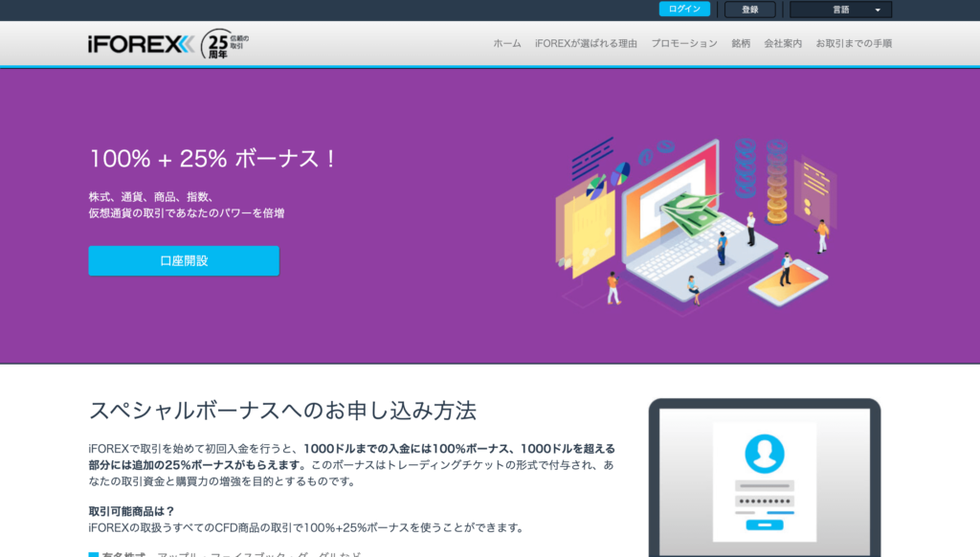Click the 100% + 25% ボーナス！ headline
Image resolution: width=980 pixels, height=557 pixels.
pyautogui.click(x=212, y=159)
